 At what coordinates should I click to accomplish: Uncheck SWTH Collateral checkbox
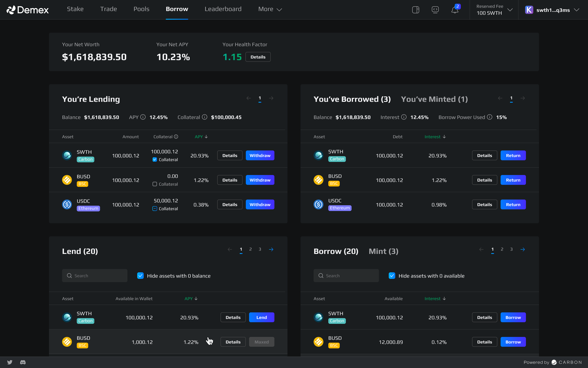point(155,159)
